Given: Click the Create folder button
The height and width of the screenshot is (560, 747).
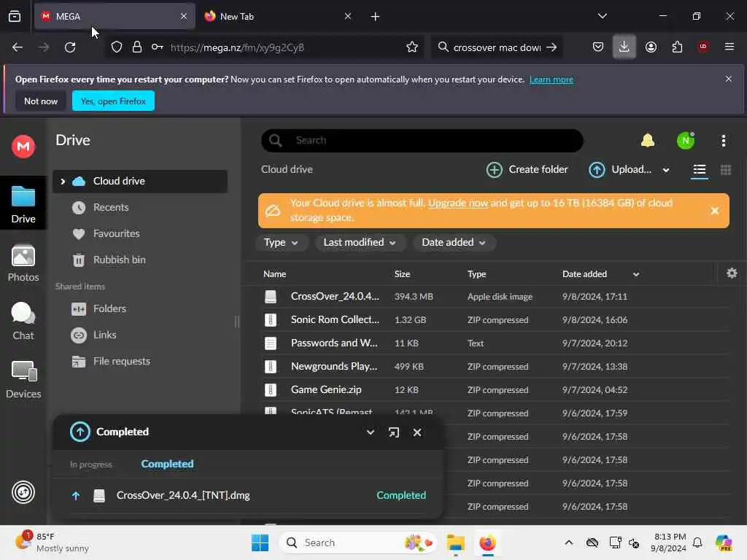Looking at the screenshot, I should pyautogui.click(x=527, y=169).
